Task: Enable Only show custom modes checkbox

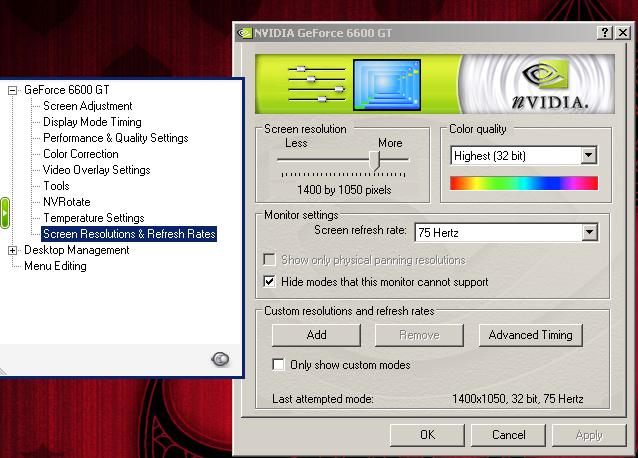Action: click(278, 364)
